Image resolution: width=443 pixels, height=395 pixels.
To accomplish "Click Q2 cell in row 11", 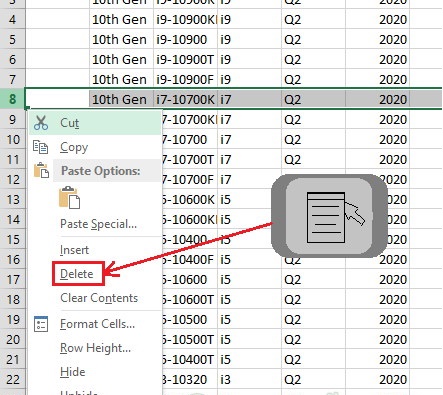I will (313, 159).
